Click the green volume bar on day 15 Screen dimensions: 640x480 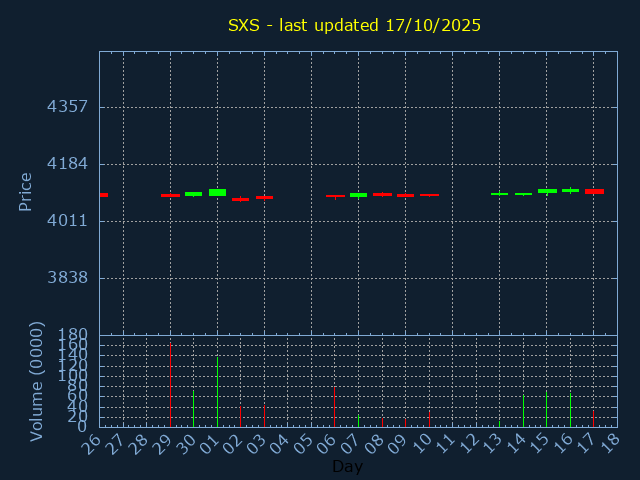click(547, 409)
